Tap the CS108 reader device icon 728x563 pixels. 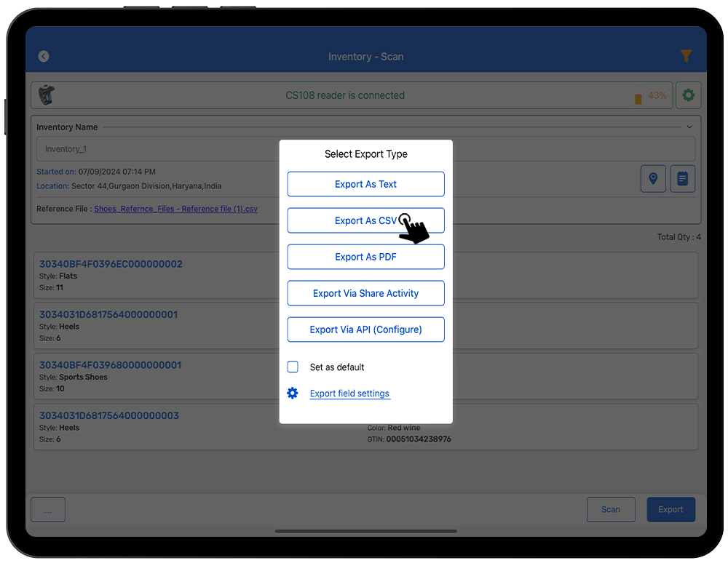point(46,95)
